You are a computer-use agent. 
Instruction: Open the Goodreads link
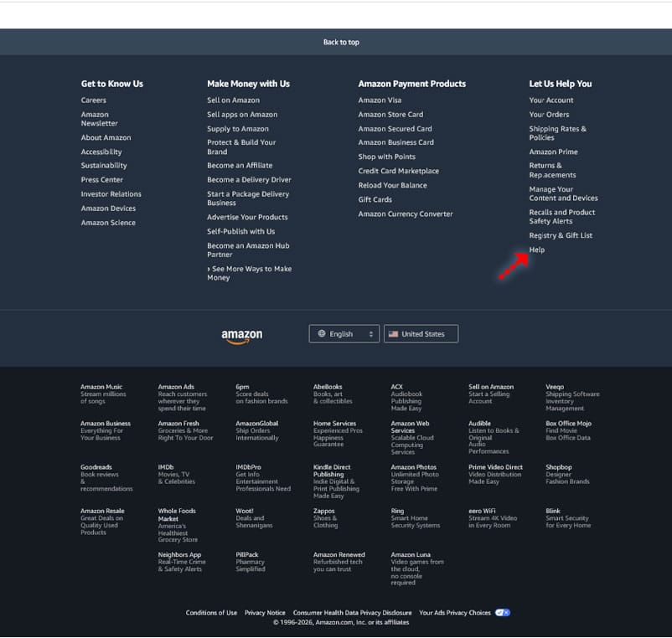[106, 478]
